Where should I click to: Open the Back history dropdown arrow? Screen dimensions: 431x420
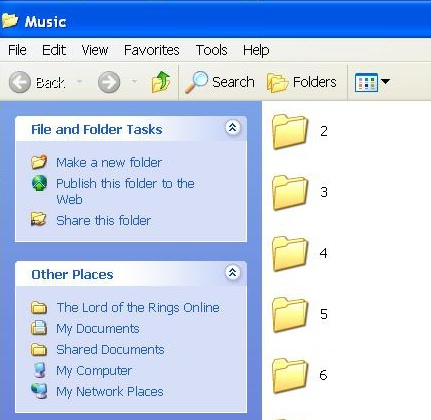click(79, 81)
